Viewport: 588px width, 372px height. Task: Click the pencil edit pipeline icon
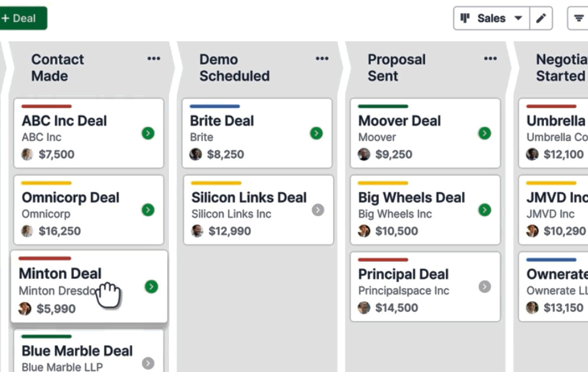coord(541,18)
